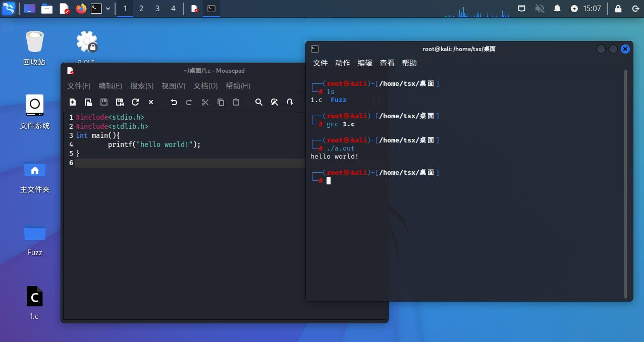Open Mousepad 搜索(S) menu
This screenshot has width=644, height=342.
[x=142, y=86]
